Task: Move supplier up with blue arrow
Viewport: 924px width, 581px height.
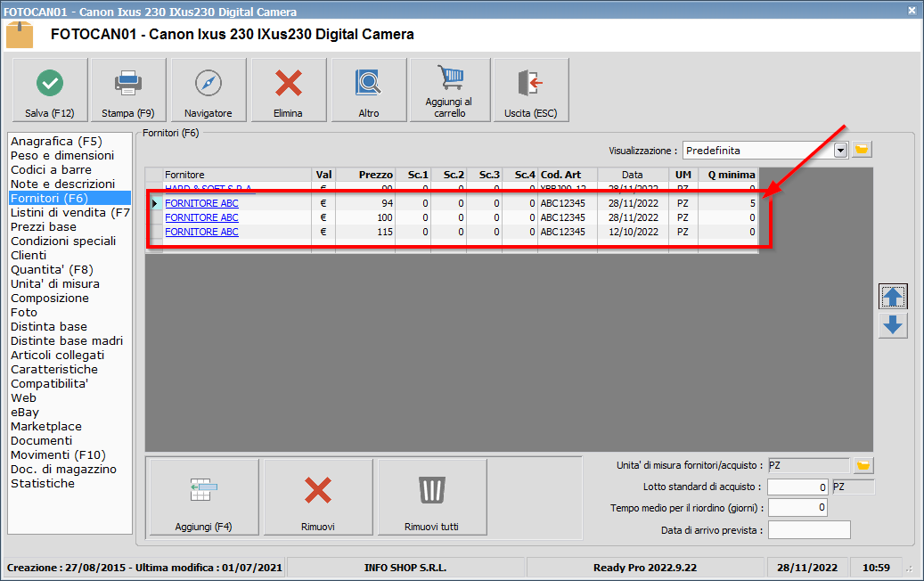Action: point(893,297)
